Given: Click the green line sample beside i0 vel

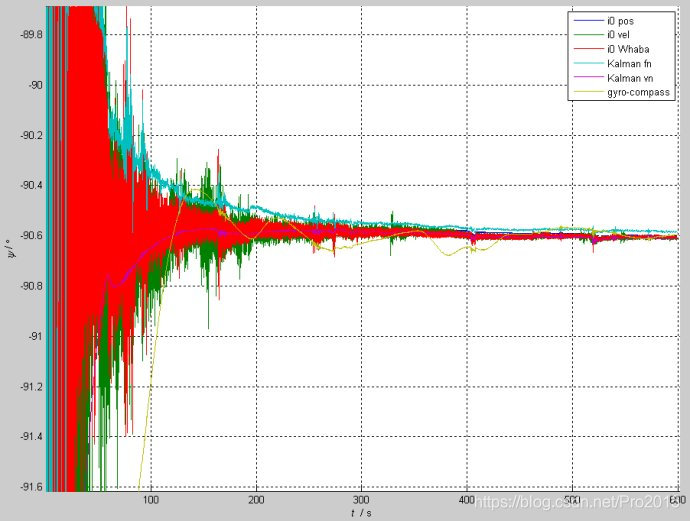Looking at the screenshot, I should (x=588, y=35).
